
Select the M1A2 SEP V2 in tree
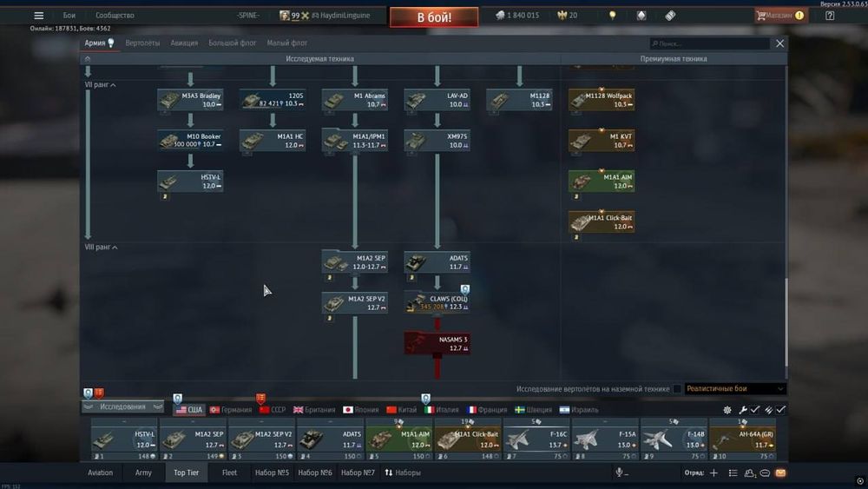[x=355, y=303]
